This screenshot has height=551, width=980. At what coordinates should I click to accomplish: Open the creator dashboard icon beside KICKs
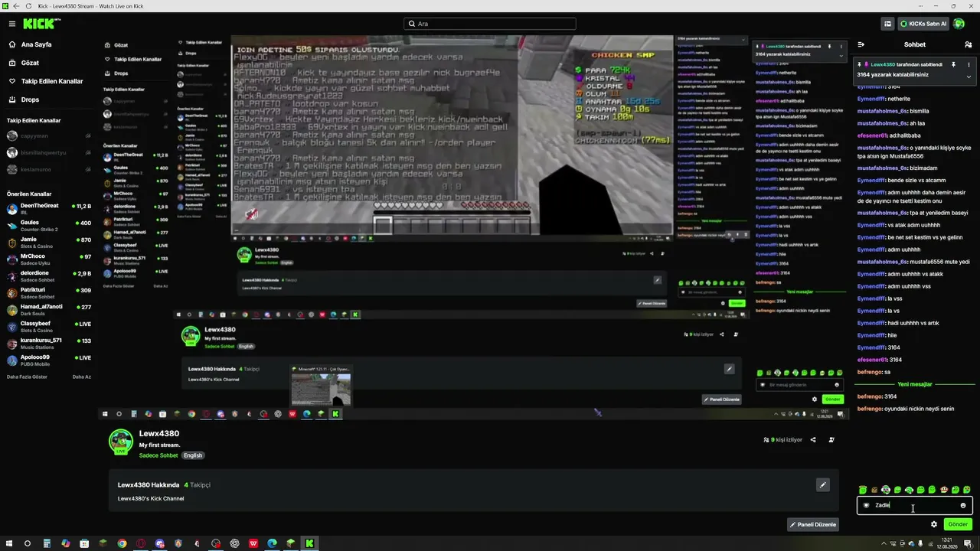tap(887, 24)
